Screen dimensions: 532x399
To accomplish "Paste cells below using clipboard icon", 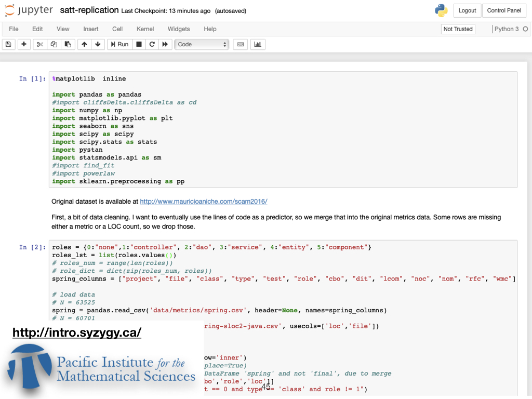I will (x=67, y=45).
